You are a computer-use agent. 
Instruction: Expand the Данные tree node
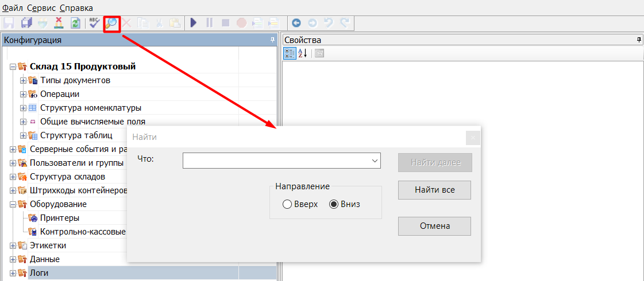13,259
